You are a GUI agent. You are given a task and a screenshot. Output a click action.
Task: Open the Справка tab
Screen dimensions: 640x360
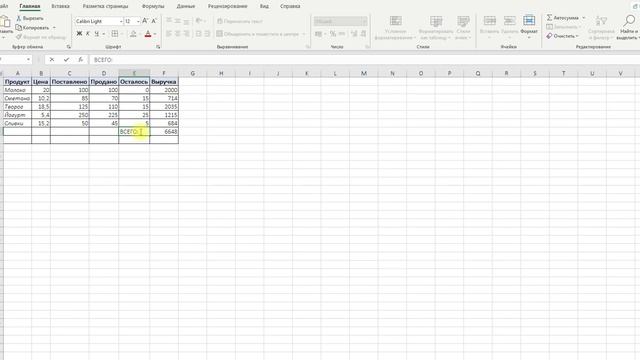(290, 6)
